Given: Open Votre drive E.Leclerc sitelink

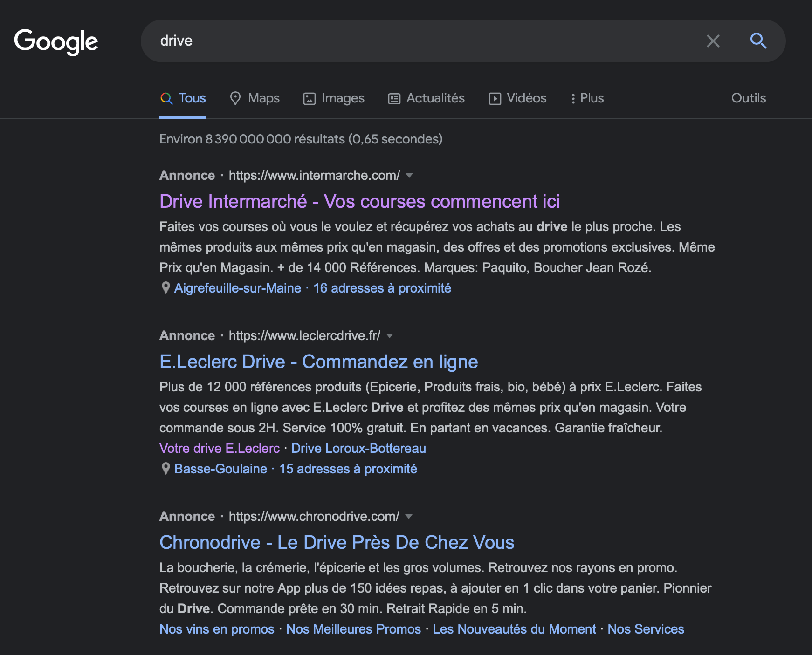Looking at the screenshot, I should coord(220,448).
